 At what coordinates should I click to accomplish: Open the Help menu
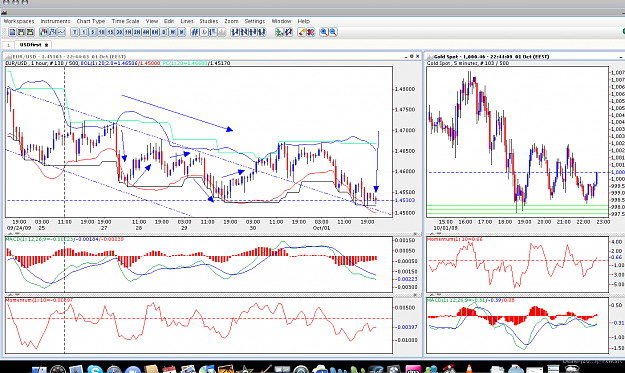303,21
